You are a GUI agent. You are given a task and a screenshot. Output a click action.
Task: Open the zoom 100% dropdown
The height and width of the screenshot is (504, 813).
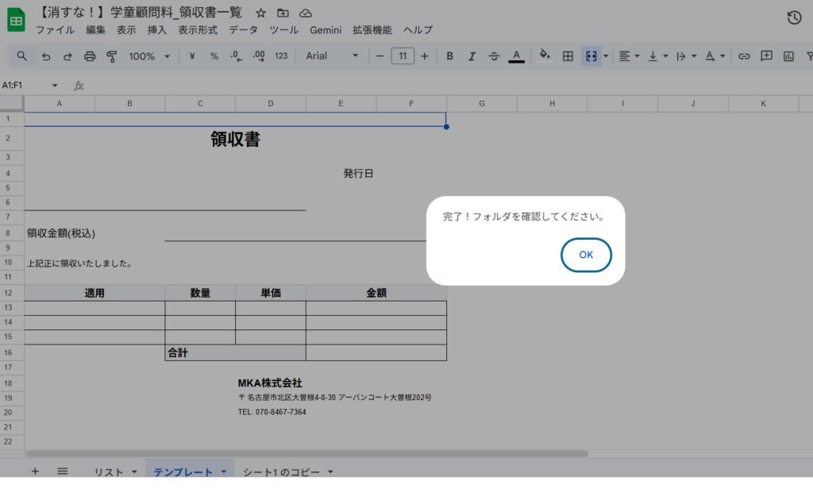149,56
